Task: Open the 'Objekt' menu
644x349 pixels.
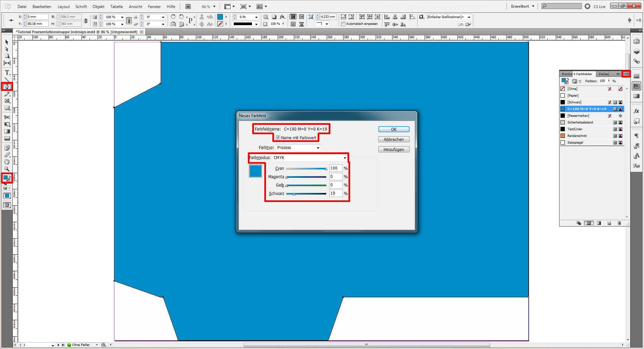Action: click(x=98, y=6)
